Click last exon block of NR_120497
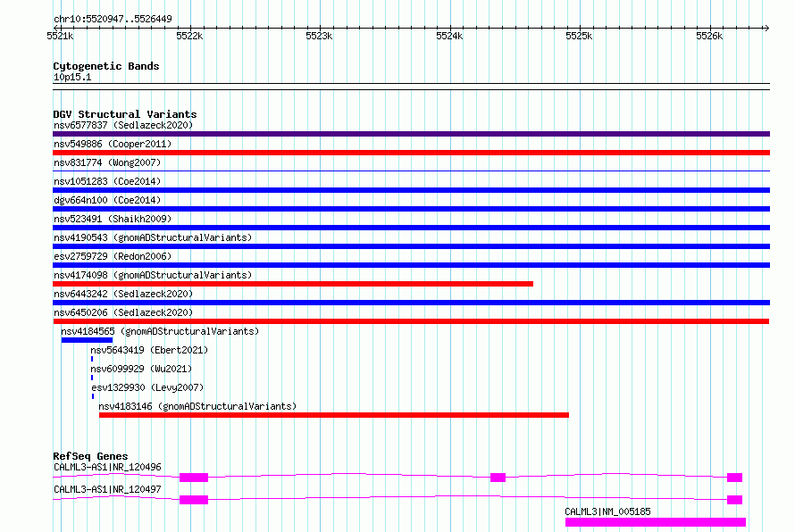This screenshot has height=532, width=795. coord(734,500)
